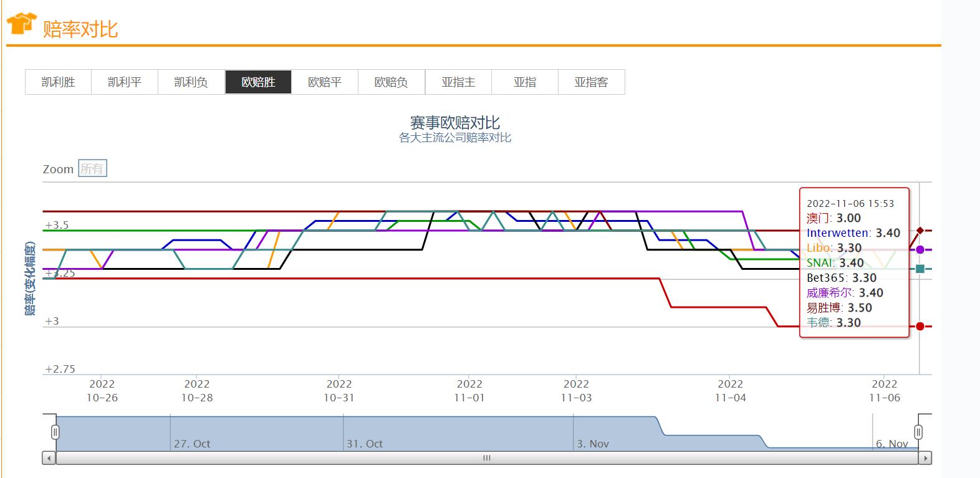This screenshot has width=980, height=478.
Task: Click the 所有 zoom button
Action: (92, 169)
